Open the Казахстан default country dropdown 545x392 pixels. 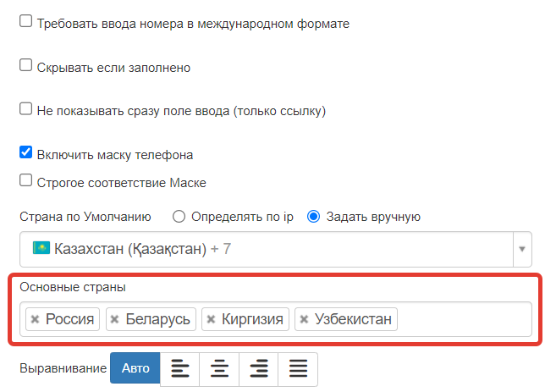click(x=276, y=249)
